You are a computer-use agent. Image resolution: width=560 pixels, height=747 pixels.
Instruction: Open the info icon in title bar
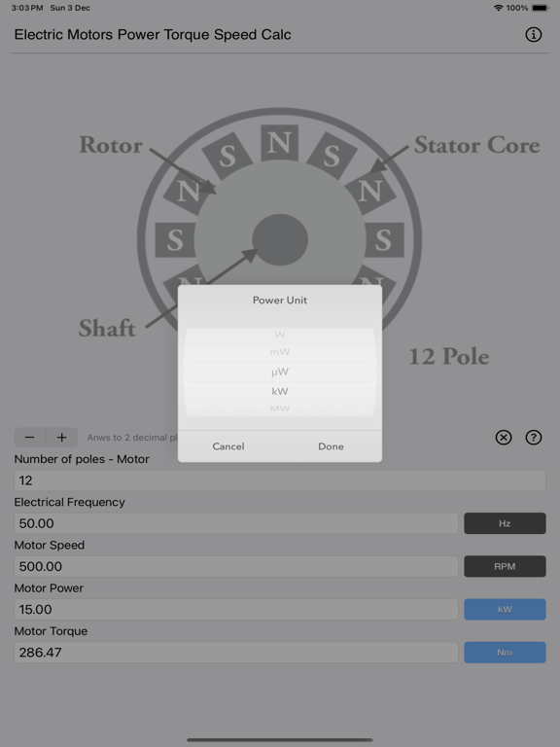pyautogui.click(x=534, y=34)
